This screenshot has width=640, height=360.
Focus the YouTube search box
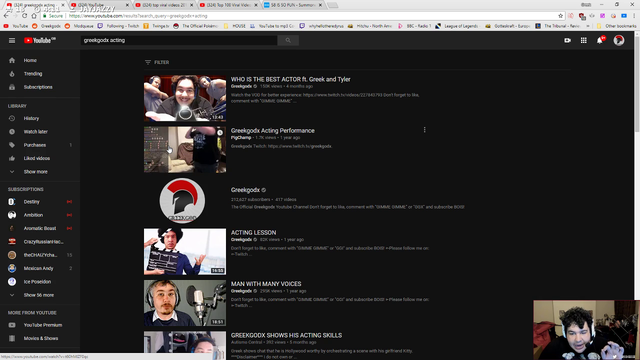179,40
